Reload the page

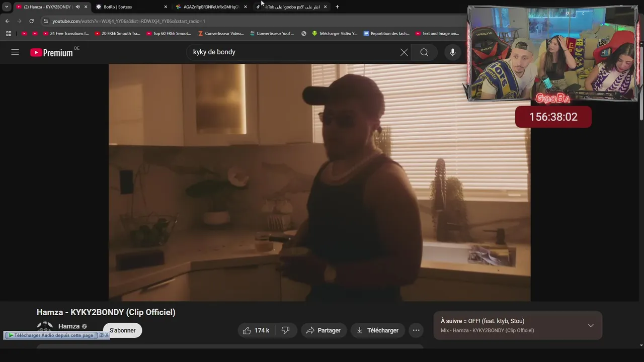[31, 21]
